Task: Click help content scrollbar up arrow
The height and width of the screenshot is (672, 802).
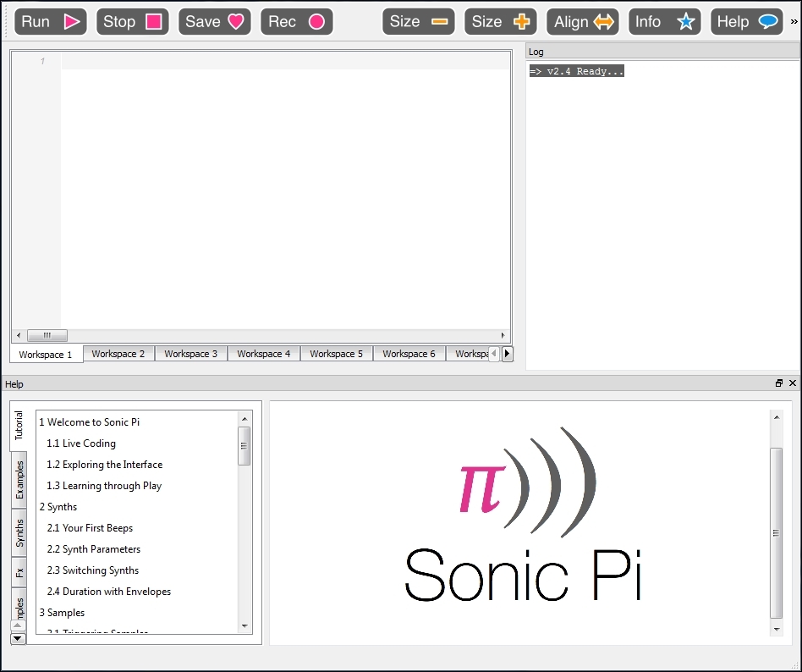Action: [x=777, y=417]
